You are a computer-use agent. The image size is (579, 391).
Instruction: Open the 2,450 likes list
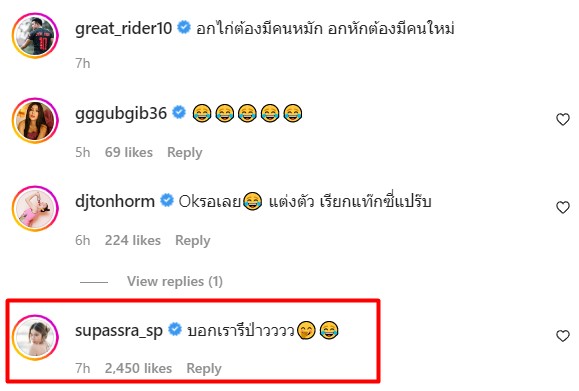pyautogui.click(x=138, y=368)
